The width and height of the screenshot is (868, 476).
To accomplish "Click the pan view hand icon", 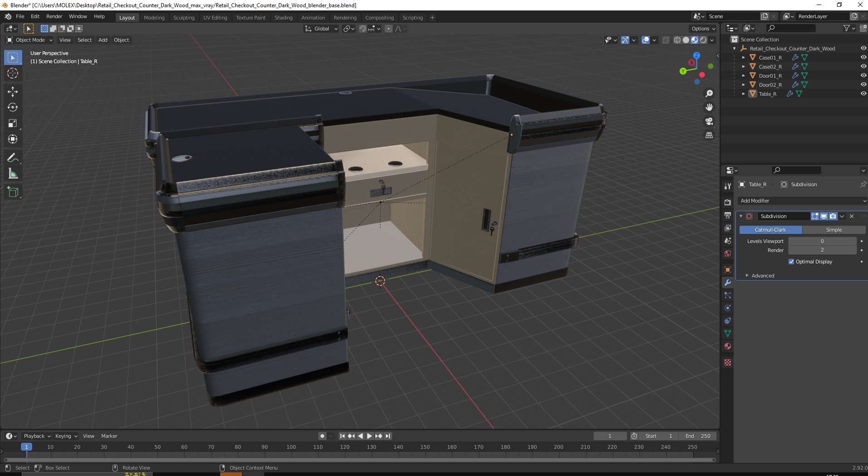I will click(x=709, y=108).
